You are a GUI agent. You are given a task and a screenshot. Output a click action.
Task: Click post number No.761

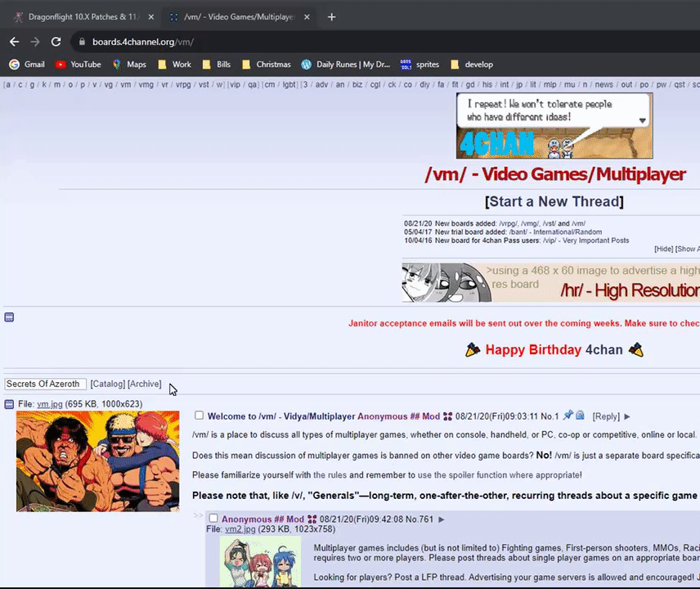point(420,519)
